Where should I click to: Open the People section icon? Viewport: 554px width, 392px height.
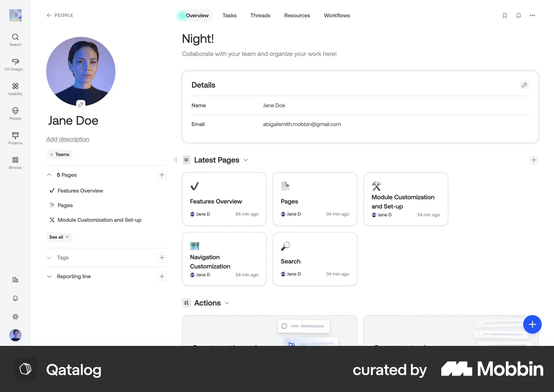click(x=15, y=113)
